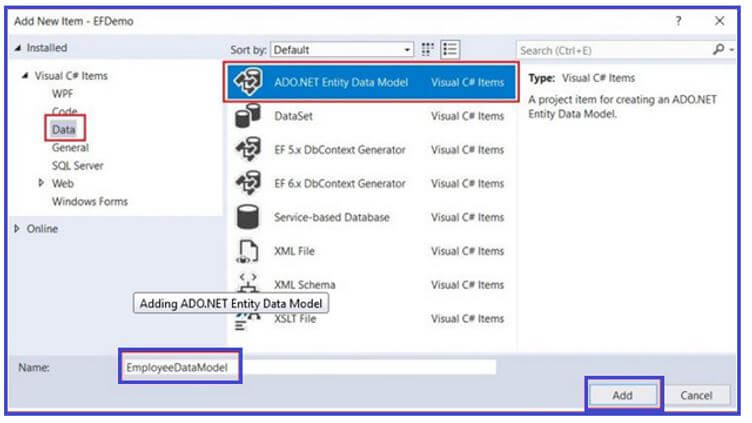Collapse the Installed section
This screenshot has height=423, width=752.
point(18,48)
